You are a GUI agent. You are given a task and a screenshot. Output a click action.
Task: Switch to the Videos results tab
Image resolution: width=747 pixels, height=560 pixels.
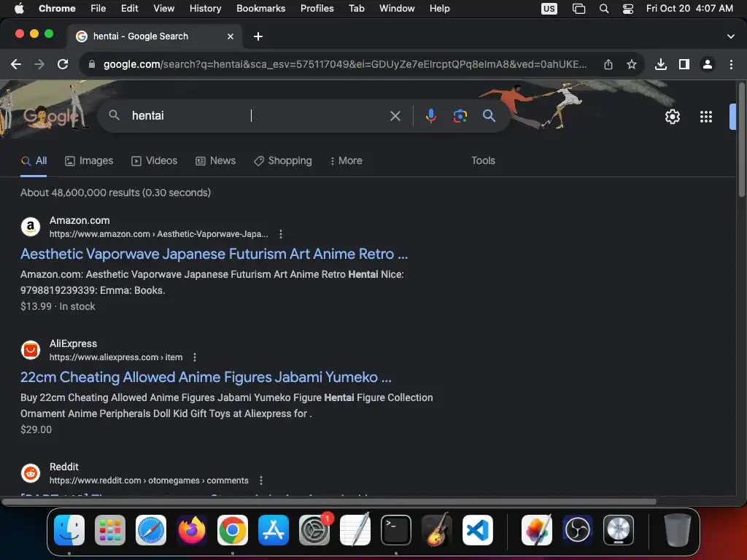click(155, 161)
